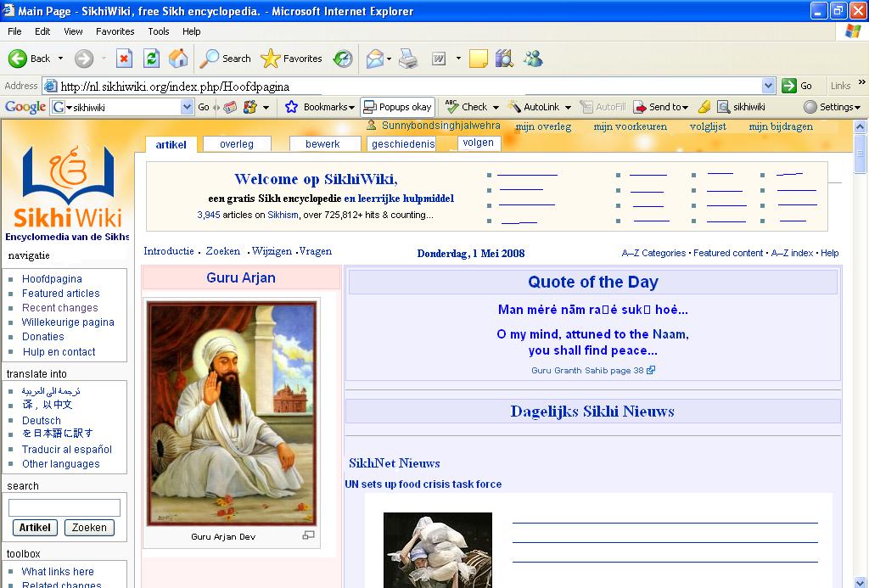Expand Links toolbar chevron
The width and height of the screenshot is (869, 588).
(x=862, y=82)
